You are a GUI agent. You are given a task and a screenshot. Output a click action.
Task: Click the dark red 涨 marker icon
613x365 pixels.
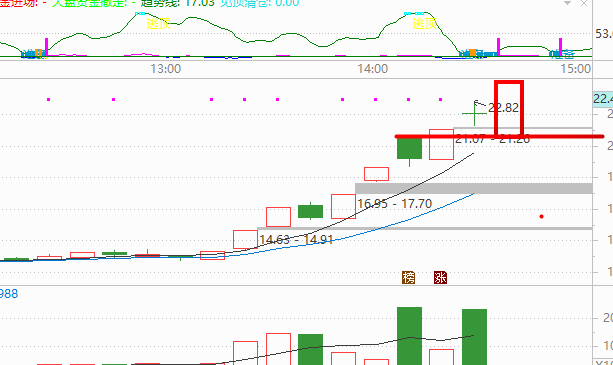click(440, 277)
